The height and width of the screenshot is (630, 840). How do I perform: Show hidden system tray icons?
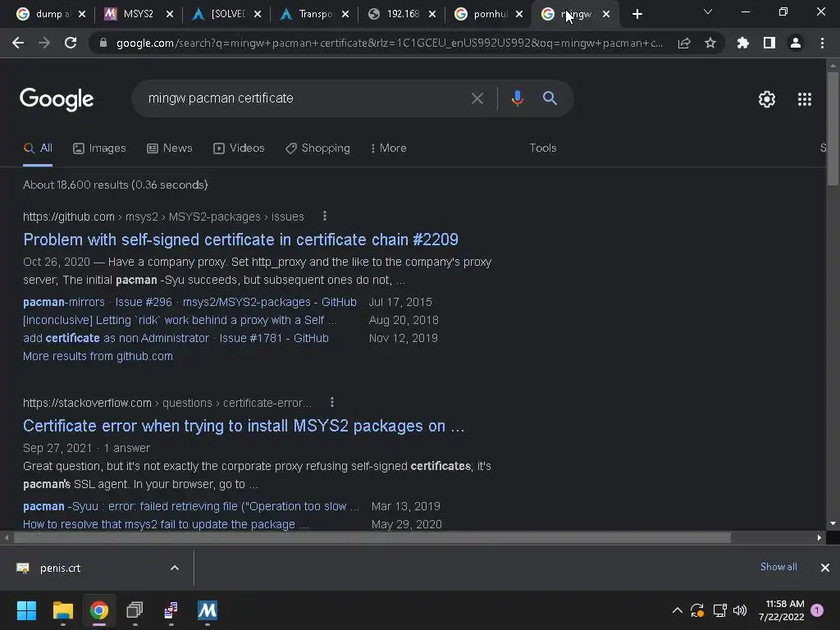point(677,610)
